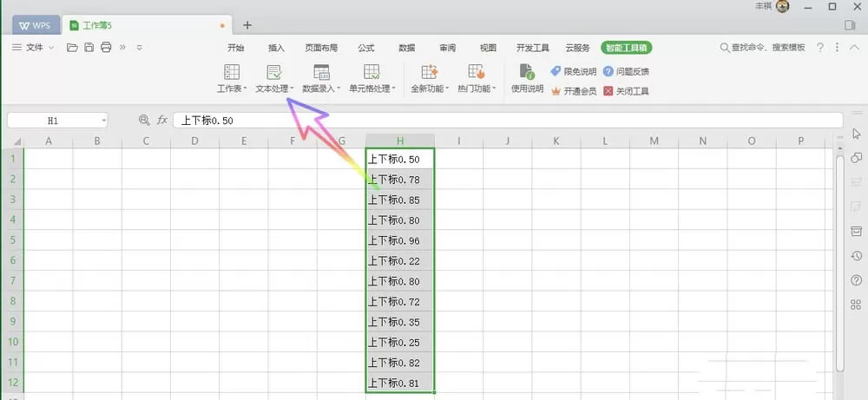
Task: Select cell containing 上下标0.81
Action: 399,383
